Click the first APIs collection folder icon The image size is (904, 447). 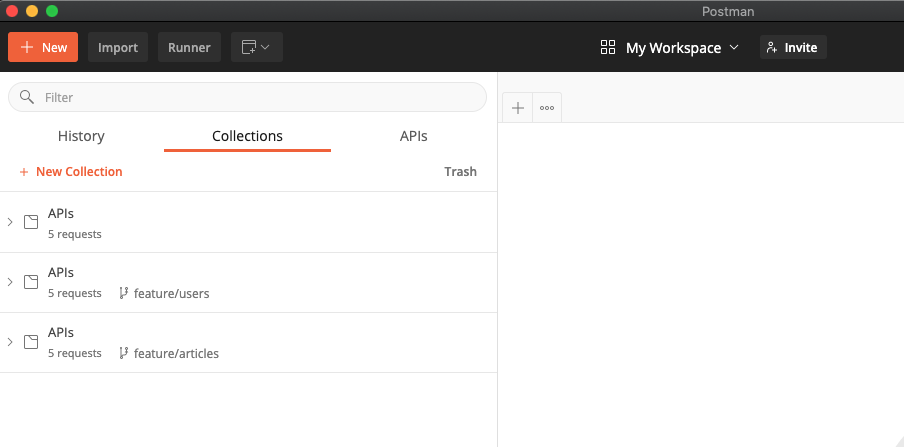point(31,222)
